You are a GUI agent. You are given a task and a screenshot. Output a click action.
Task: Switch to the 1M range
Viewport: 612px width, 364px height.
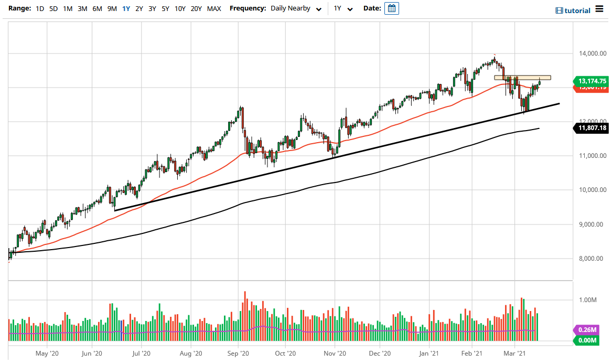(x=67, y=8)
